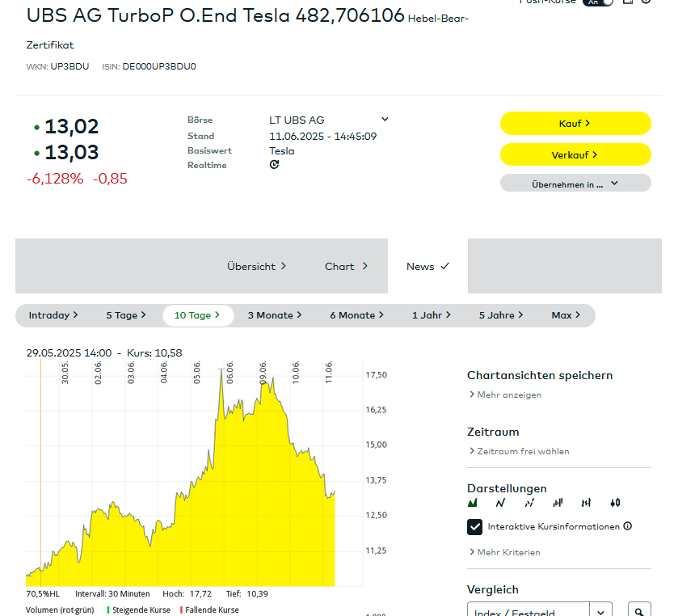678x616 pixels.
Task: Switch to the Übersicht tab
Action: point(256,267)
